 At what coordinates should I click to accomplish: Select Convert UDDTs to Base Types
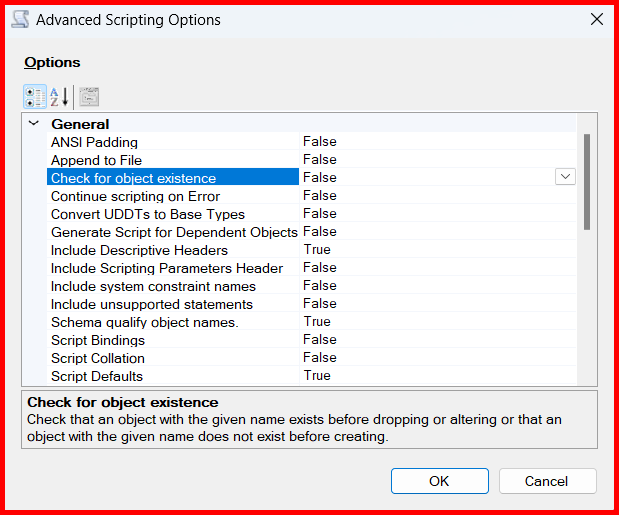[147, 214]
